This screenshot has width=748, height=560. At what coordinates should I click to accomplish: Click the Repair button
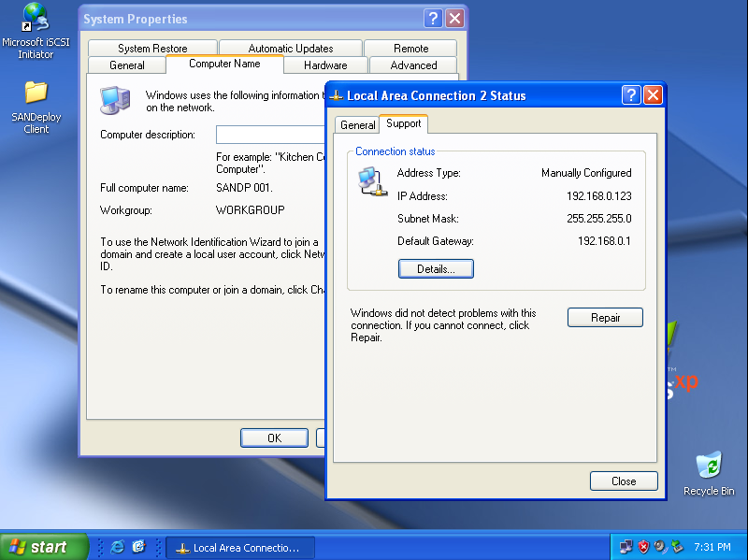605,318
